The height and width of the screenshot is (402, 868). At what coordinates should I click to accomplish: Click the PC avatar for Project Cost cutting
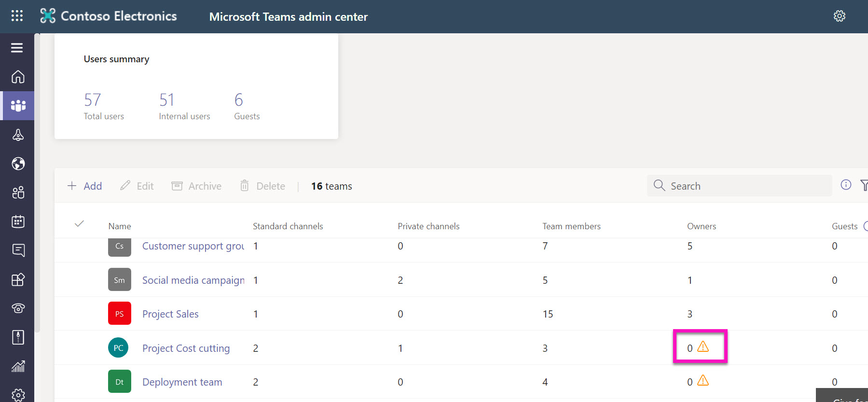(x=118, y=347)
